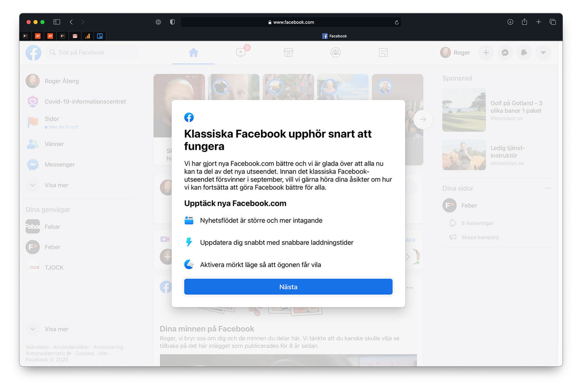Open the Ledig tjänst-Instruktör ad

(x=507, y=155)
